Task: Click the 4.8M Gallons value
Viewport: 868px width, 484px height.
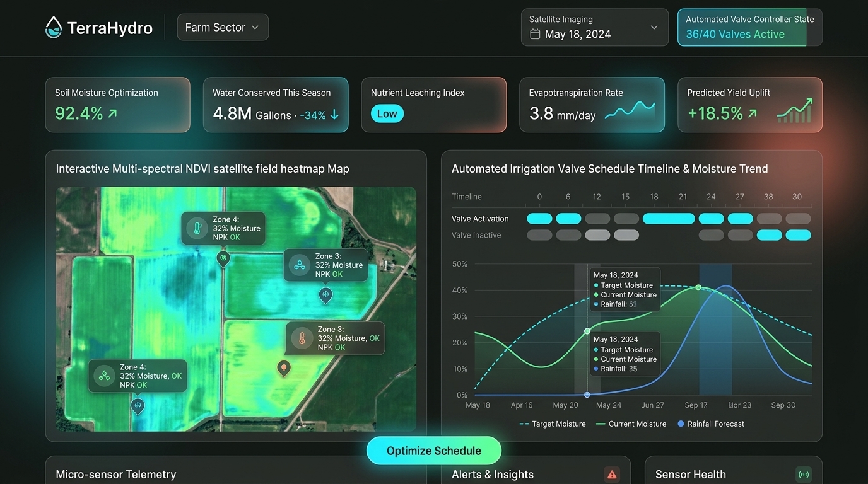Action: (x=252, y=114)
